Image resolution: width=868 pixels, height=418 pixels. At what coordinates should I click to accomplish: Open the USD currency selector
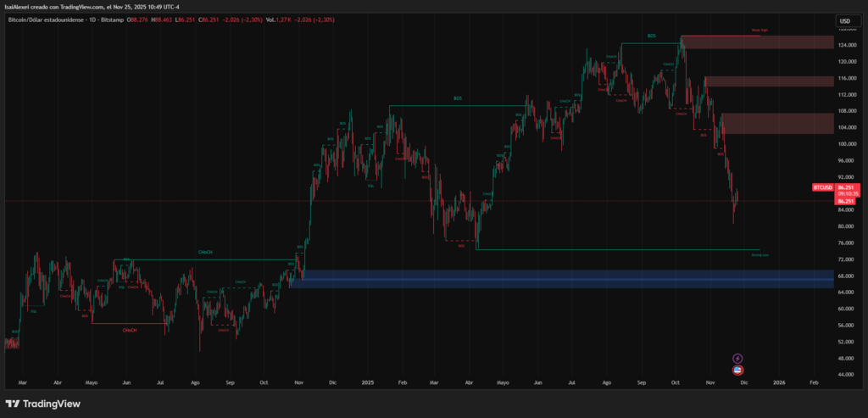(x=844, y=21)
